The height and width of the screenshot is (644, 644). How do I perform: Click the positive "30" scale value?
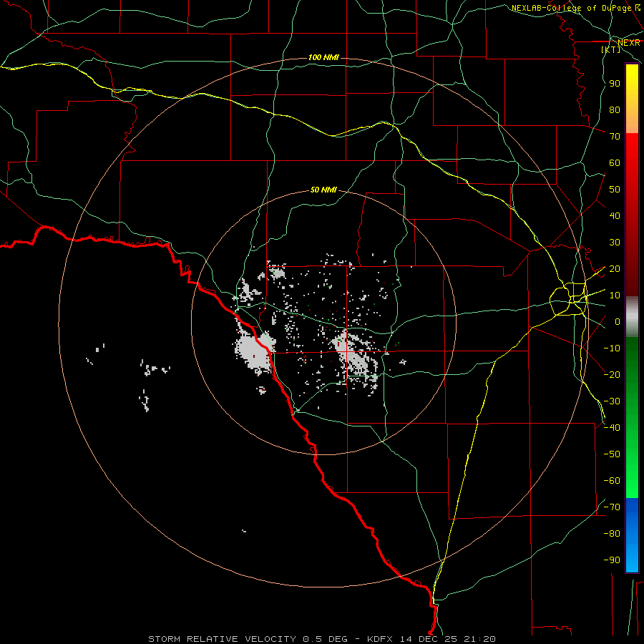tap(615, 243)
